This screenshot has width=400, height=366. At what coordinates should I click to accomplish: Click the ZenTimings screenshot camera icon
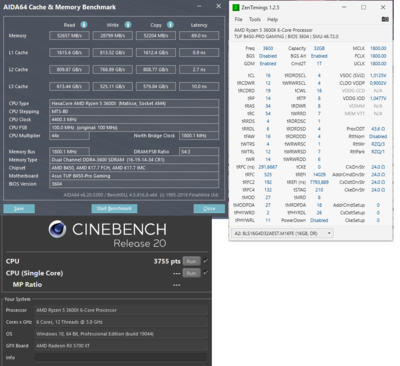(x=385, y=19)
